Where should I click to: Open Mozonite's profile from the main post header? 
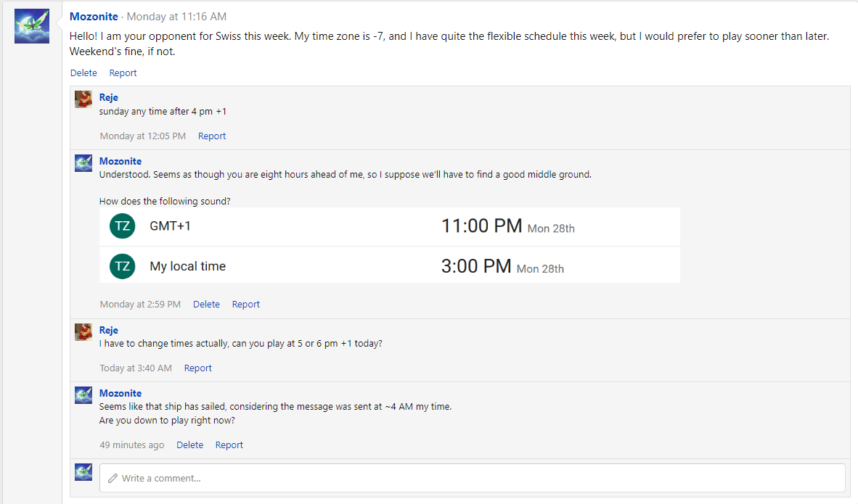coord(94,17)
